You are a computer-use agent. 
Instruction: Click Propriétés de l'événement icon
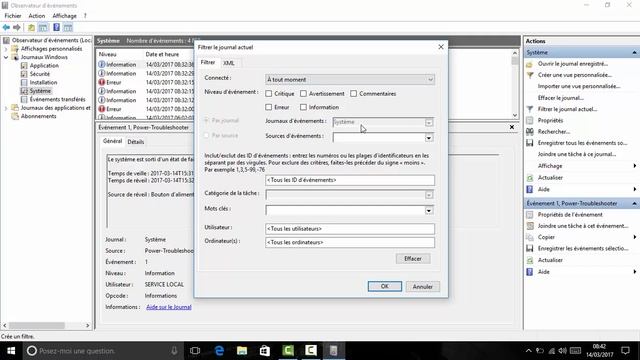point(530,215)
